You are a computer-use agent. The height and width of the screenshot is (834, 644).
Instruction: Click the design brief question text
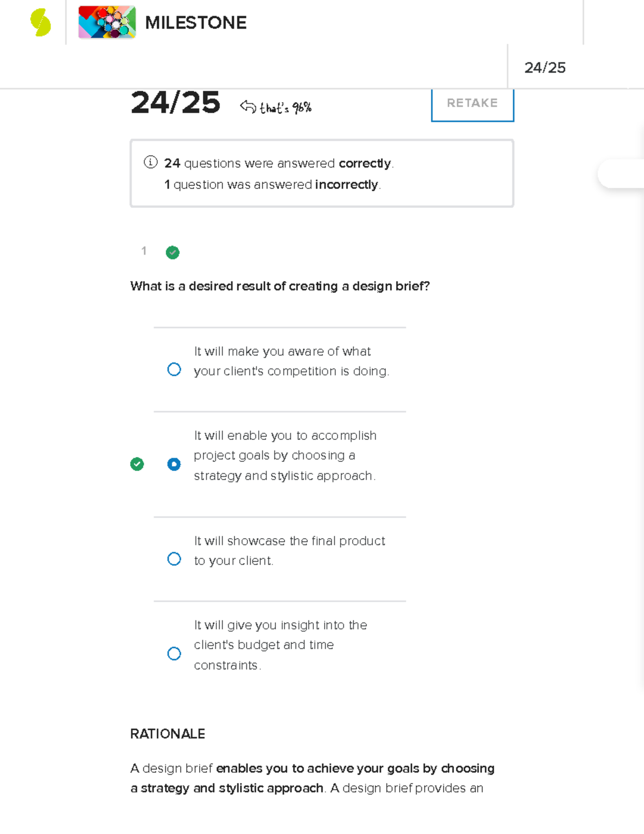pos(280,286)
